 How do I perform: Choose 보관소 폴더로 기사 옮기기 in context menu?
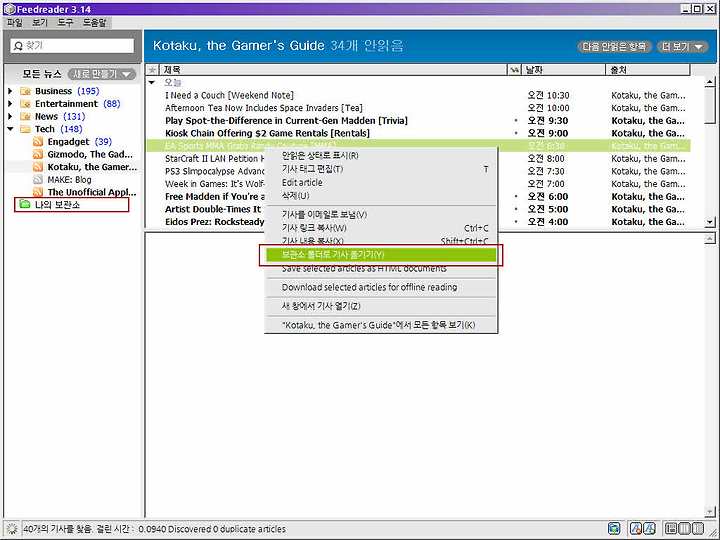[381, 255]
